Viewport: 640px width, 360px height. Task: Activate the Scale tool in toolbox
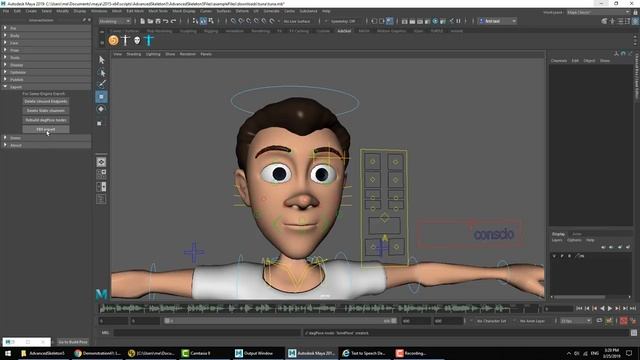(x=100, y=123)
